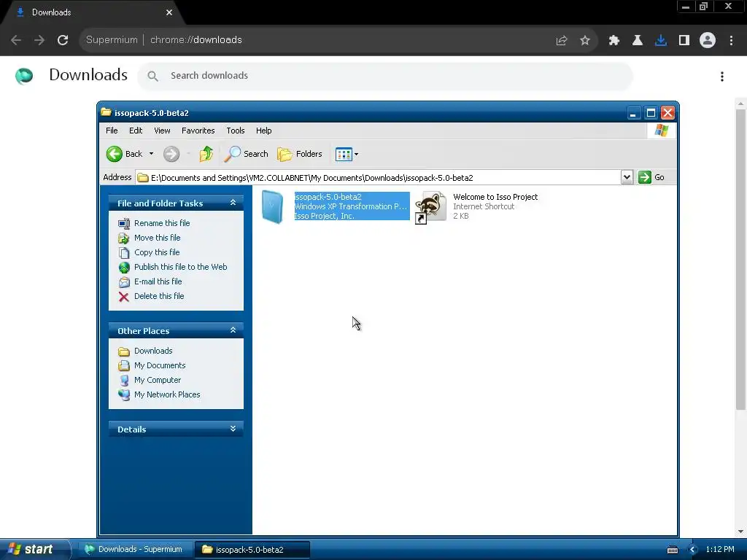The height and width of the screenshot is (560, 747).
Task: Click the Explorer Forward arrow
Action: pos(171,154)
